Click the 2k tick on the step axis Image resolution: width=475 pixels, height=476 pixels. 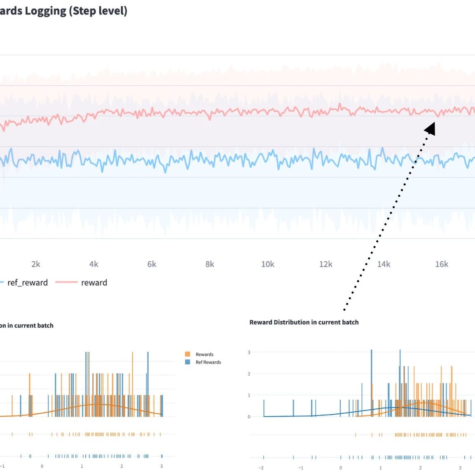click(x=36, y=264)
